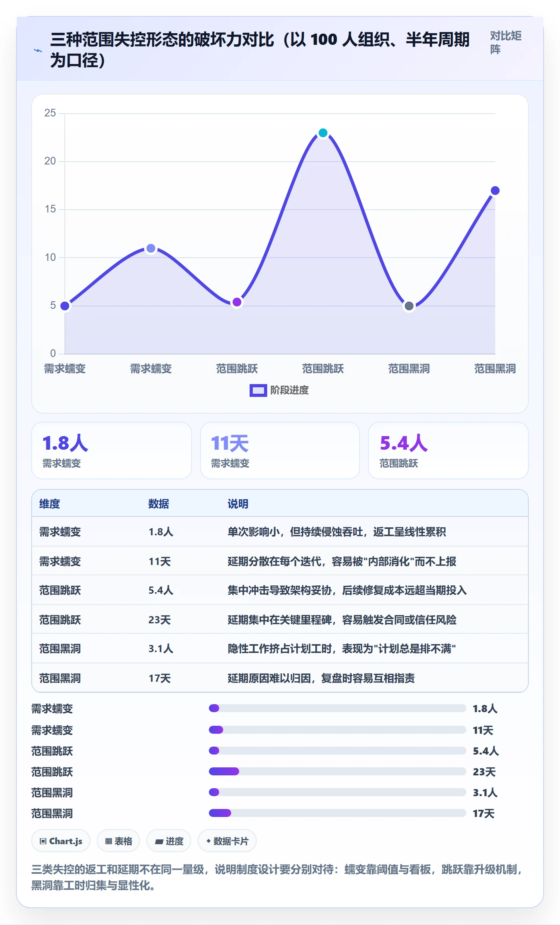Screen dimensions: 560x925
Task: Click the 说明 column header
Action: tap(238, 504)
